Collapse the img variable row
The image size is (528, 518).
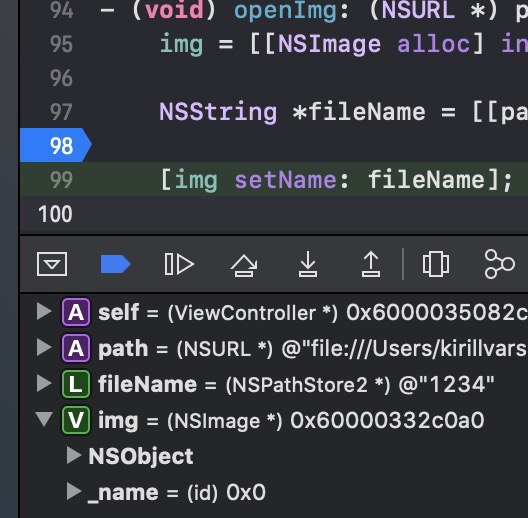[44, 419]
